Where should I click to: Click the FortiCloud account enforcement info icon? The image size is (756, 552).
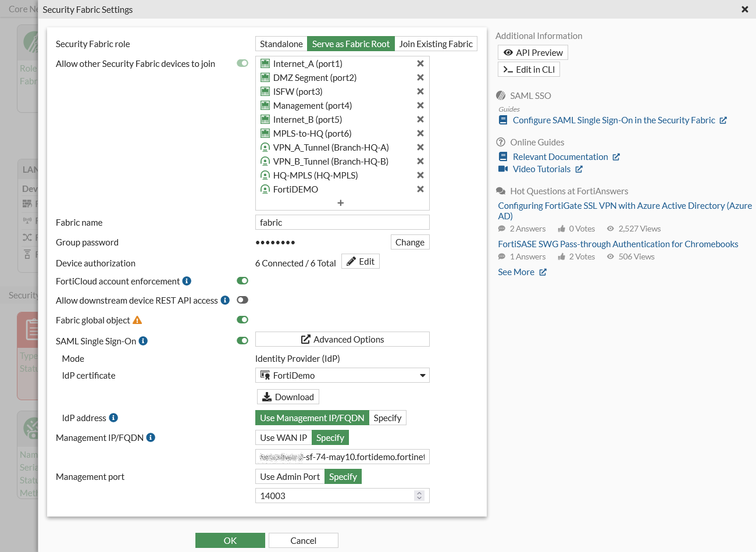(x=187, y=281)
